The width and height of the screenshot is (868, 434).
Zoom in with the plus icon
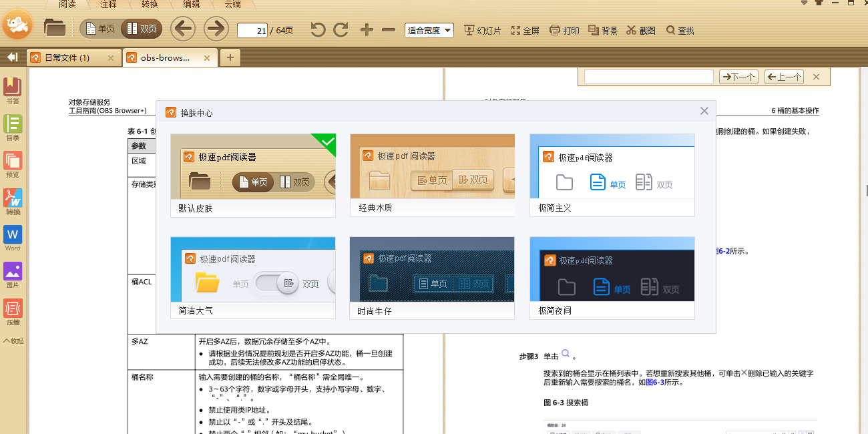point(367,30)
